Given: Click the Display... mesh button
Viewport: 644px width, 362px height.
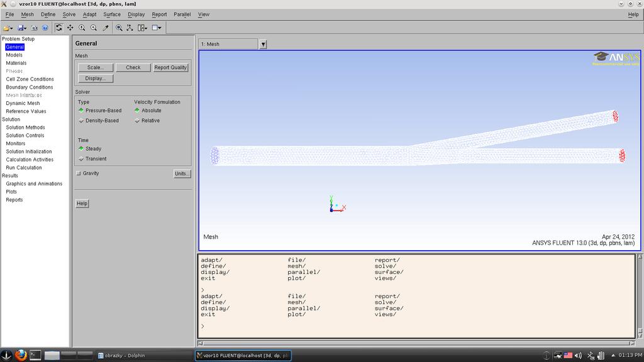Looking at the screenshot, I should (x=96, y=79).
